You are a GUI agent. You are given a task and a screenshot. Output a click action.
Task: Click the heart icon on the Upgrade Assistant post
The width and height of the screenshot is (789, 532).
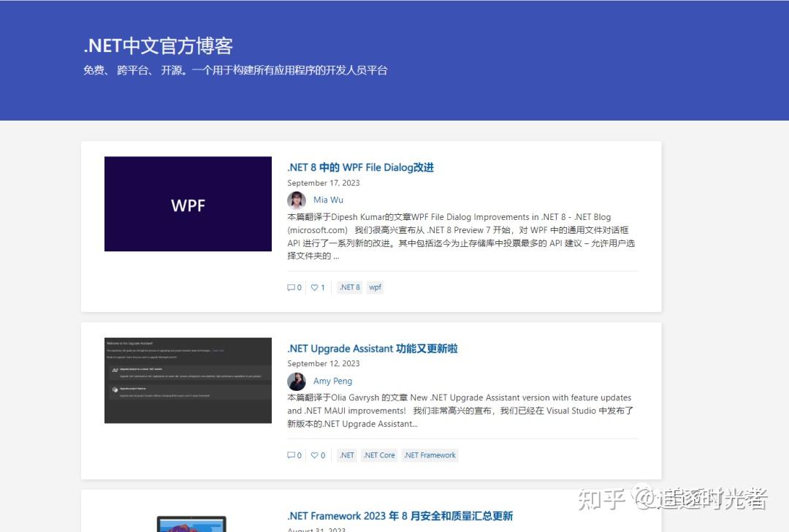click(x=314, y=455)
